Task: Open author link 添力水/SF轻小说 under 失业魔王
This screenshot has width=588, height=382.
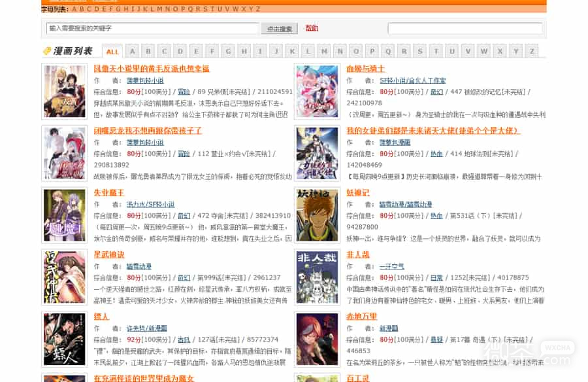Action: 150,204
